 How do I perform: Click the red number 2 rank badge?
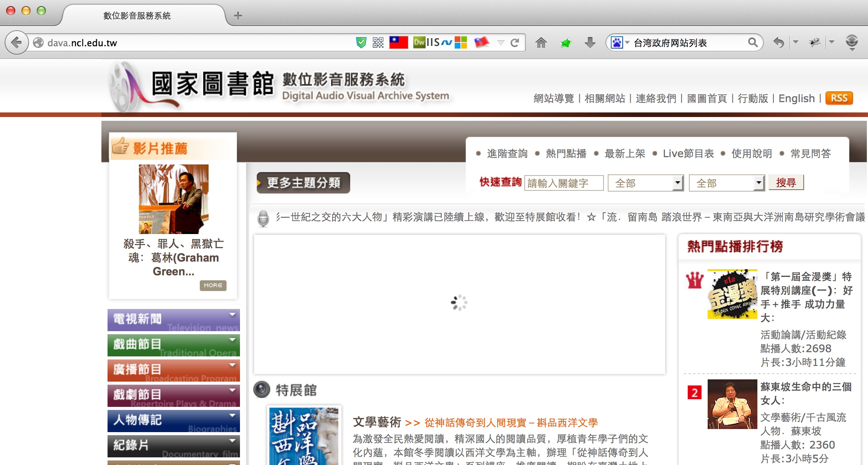[695, 393]
